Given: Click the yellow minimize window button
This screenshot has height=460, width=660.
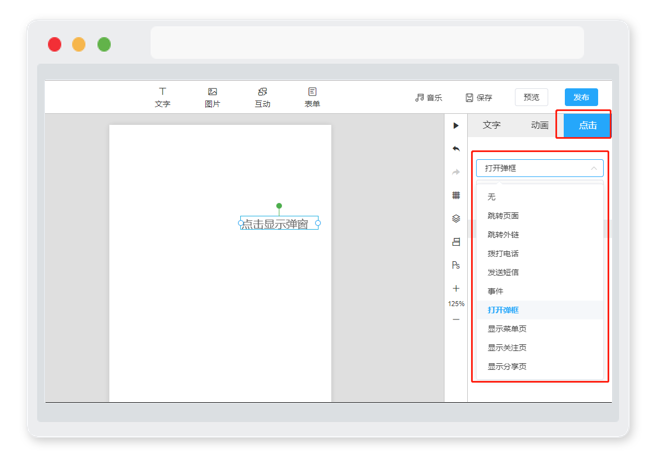Looking at the screenshot, I should point(79,44).
